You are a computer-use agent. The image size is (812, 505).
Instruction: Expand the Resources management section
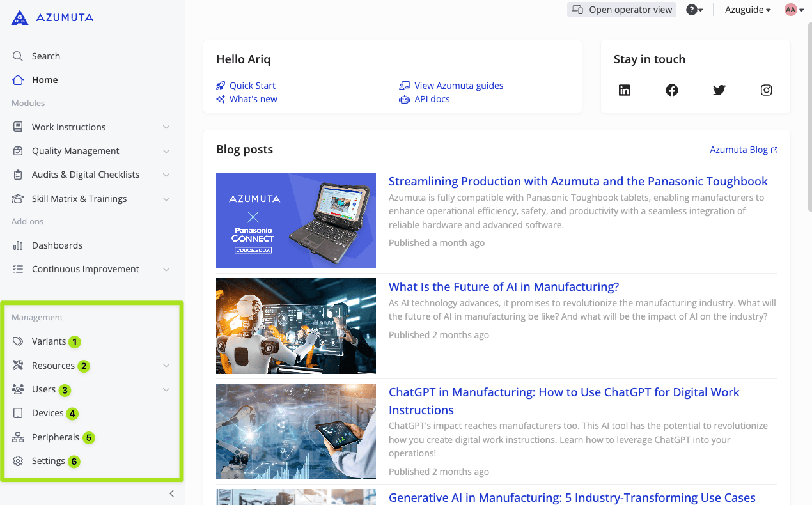click(166, 366)
